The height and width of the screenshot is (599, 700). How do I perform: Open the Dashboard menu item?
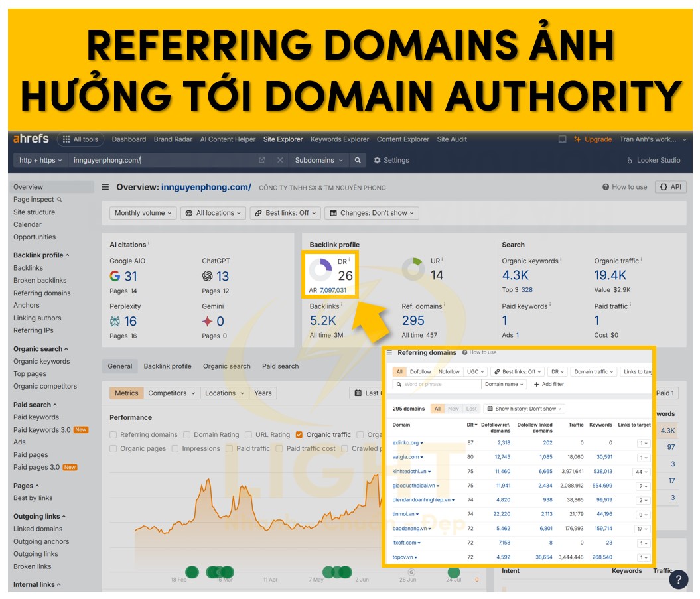click(x=129, y=139)
